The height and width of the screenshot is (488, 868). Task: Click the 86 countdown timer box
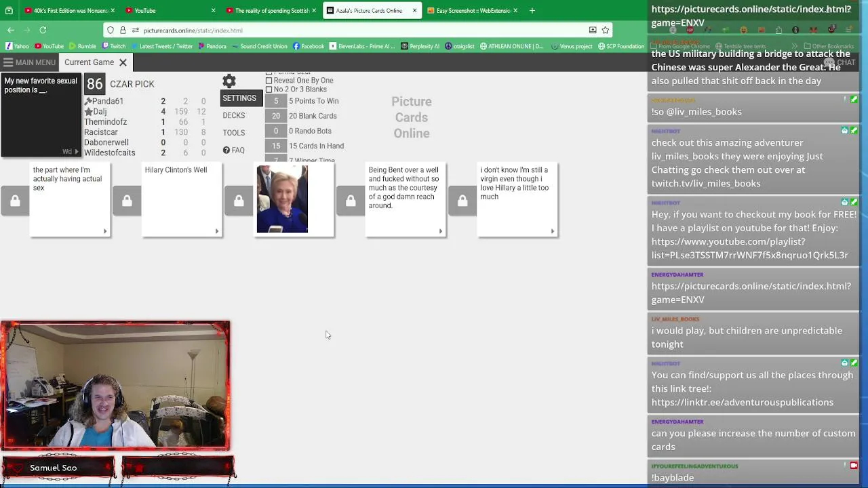(x=94, y=84)
